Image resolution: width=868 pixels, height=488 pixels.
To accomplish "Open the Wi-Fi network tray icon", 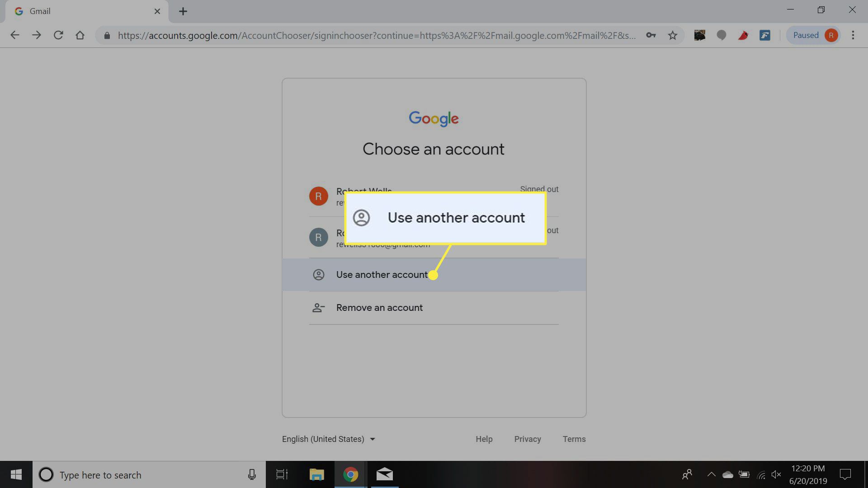I will (x=761, y=475).
